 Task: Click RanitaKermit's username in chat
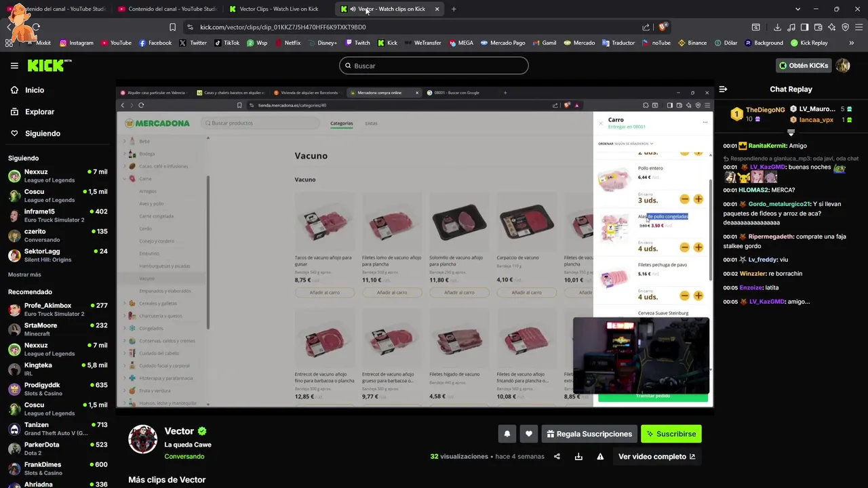point(768,146)
